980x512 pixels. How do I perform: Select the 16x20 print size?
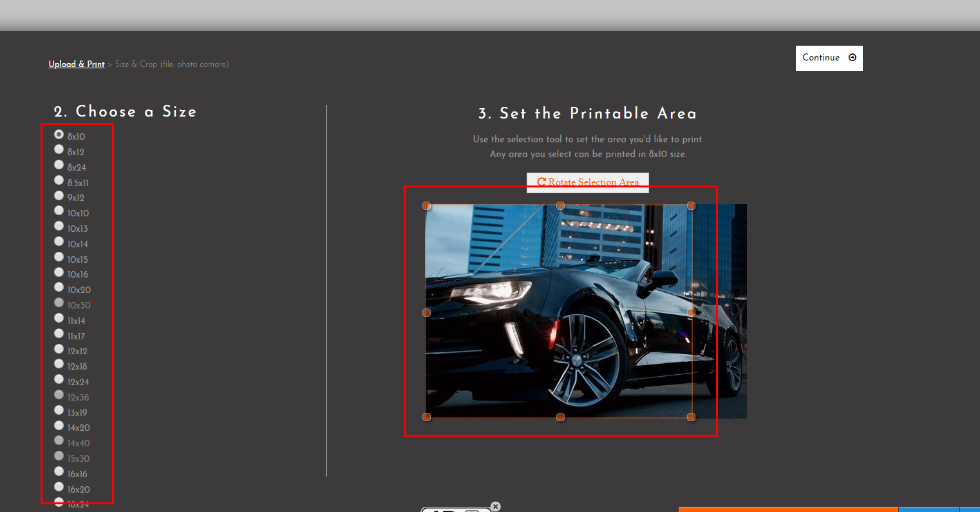coord(59,488)
